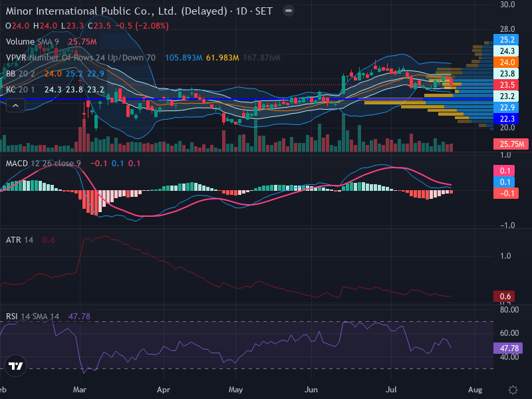Viewport: 532px width, 399px height.
Task: Click the Jul label on time axis
Action: click(391, 390)
